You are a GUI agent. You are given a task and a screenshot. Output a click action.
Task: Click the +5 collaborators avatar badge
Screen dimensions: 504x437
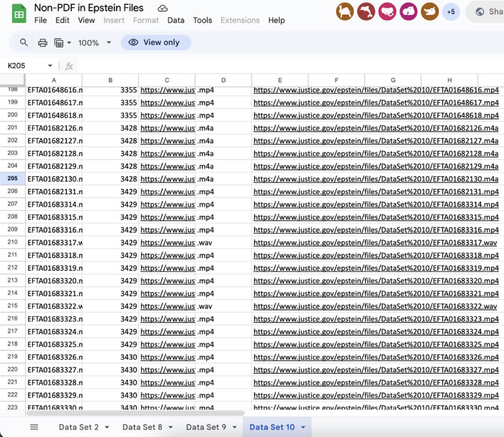(x=451, y=12)
